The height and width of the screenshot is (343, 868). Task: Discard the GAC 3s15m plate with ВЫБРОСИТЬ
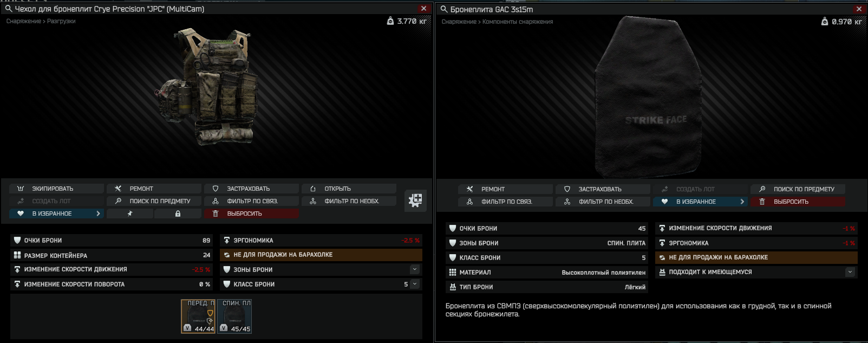(798, 202)
